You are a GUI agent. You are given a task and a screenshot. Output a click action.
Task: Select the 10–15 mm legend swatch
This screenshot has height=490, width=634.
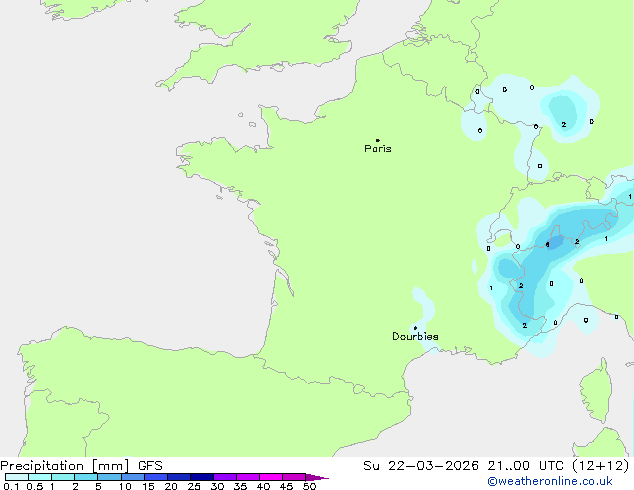pyautogui.click(x=133, y=477)
